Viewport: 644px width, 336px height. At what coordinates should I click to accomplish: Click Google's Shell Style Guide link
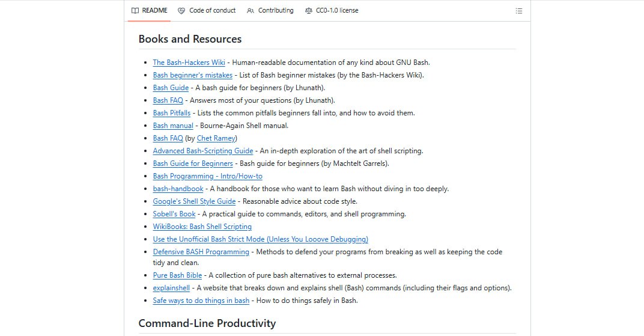pyautogui.click(x=194, y=201)
